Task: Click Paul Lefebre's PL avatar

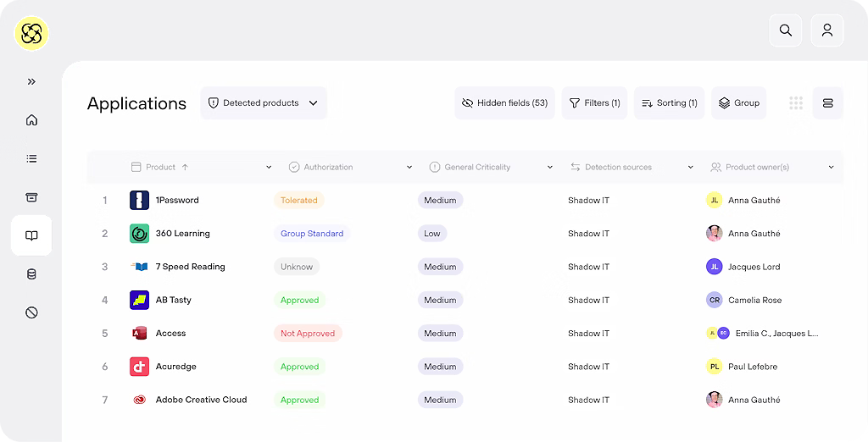Action: coord(714,366)
